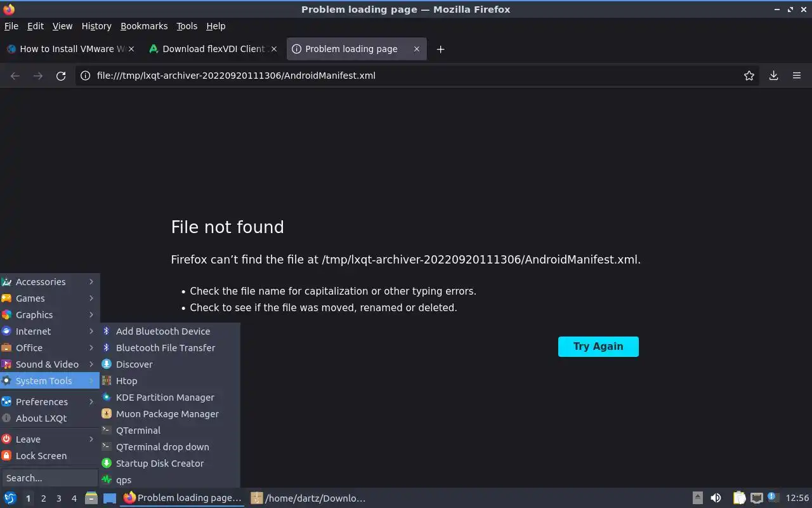Image resolution: width=812 pixels, height=508 pixels.
Task: Open the clipboard manager tray icon
Action: pos(739,498)
